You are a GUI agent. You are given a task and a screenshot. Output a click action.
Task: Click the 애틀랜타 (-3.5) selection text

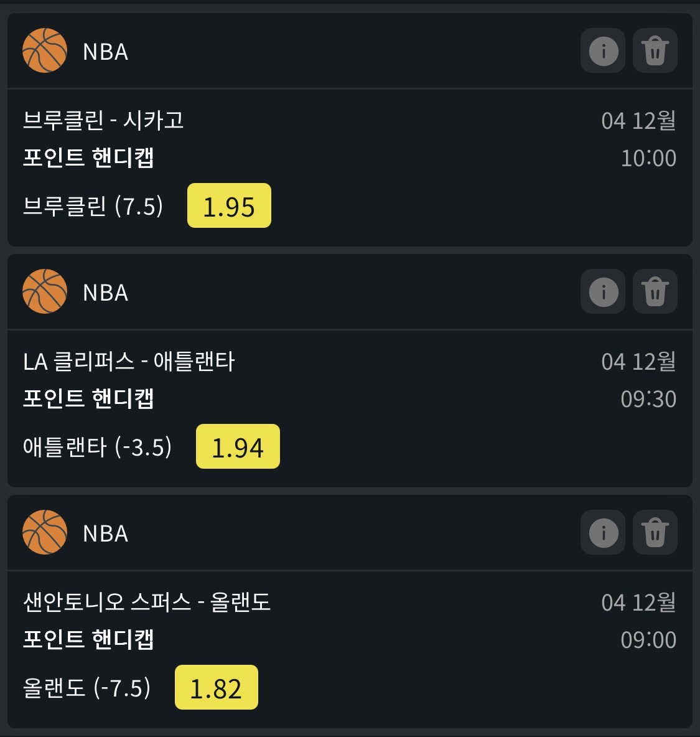[x=98, y=447]
